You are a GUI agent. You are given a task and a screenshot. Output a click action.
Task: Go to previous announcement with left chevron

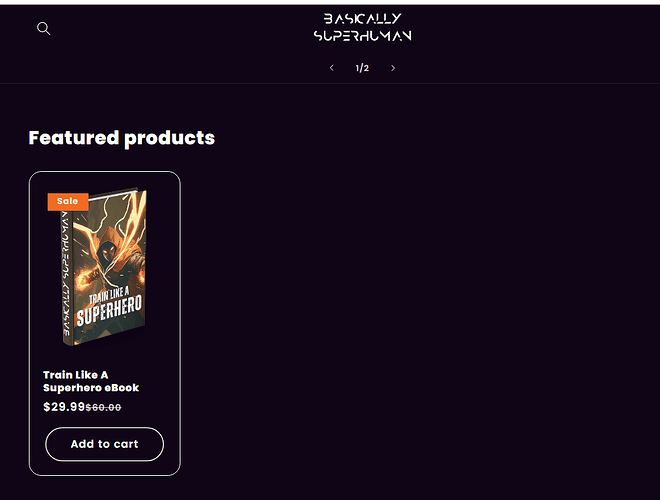(332, 68)
